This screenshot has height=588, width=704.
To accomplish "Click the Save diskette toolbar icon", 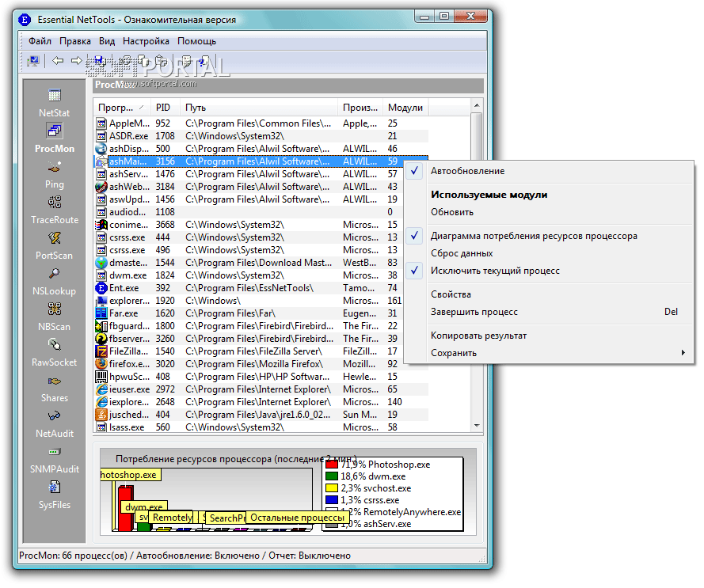I will point(100,61).
